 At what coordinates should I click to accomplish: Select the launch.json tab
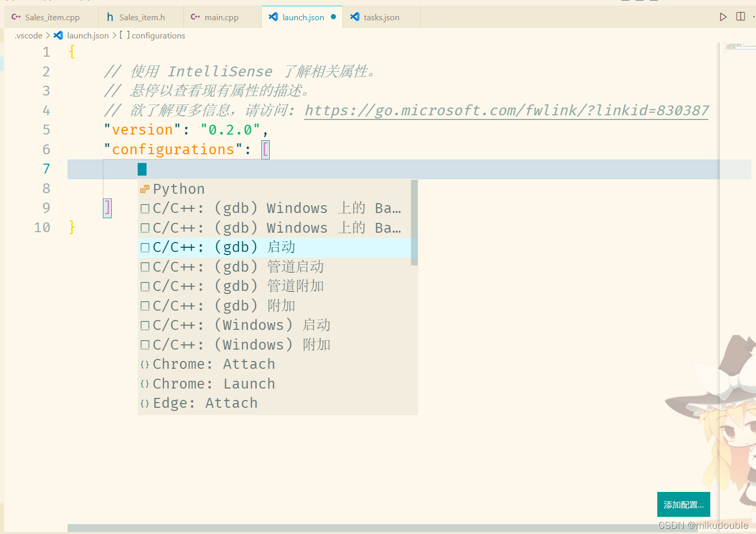[302, 17]
